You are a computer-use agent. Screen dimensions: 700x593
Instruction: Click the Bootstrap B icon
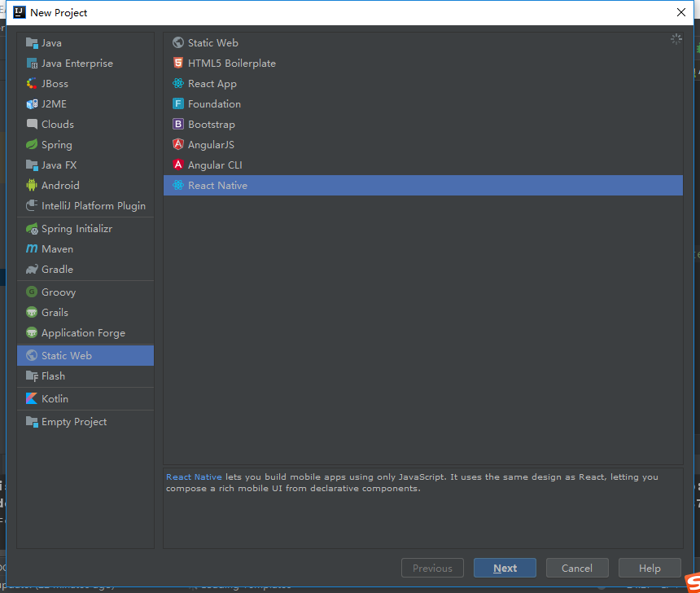[178, 124]
